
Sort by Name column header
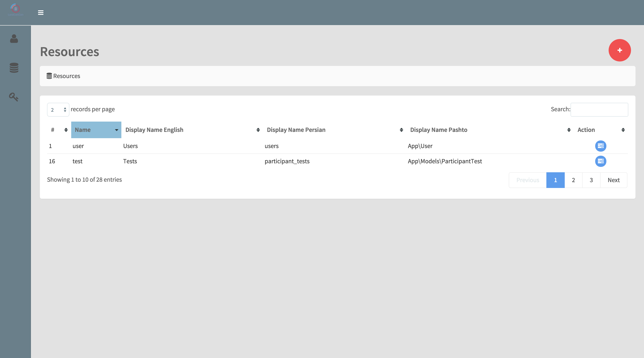pyautogui.click(x=96, y=130)
